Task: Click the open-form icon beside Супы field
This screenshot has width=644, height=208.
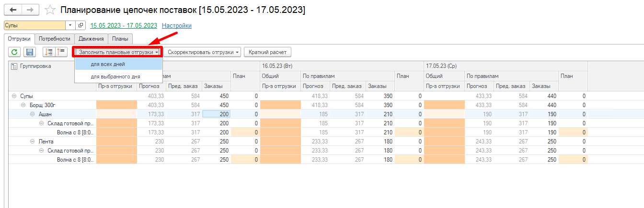Action: (80, 25)
